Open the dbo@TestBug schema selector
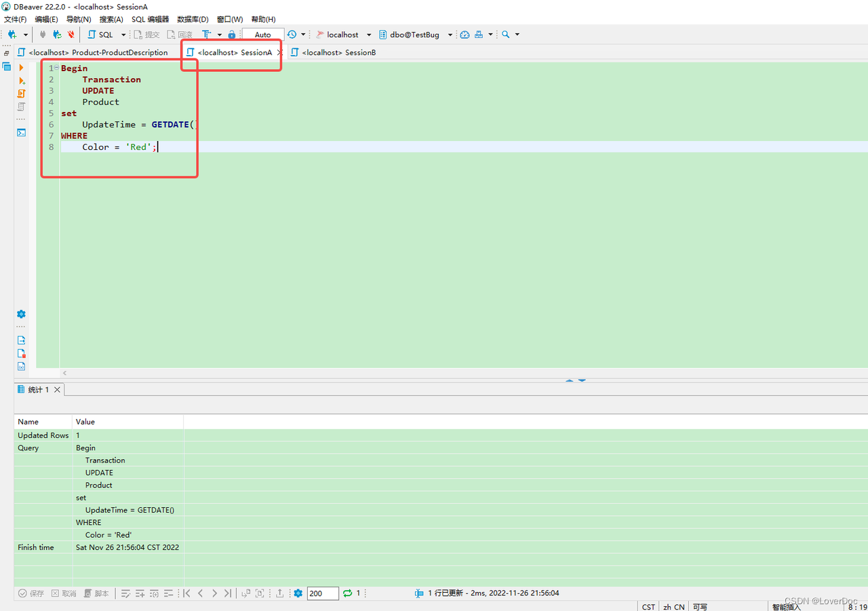This screenshot has width=868, height=611. click(x=415, y=35)
